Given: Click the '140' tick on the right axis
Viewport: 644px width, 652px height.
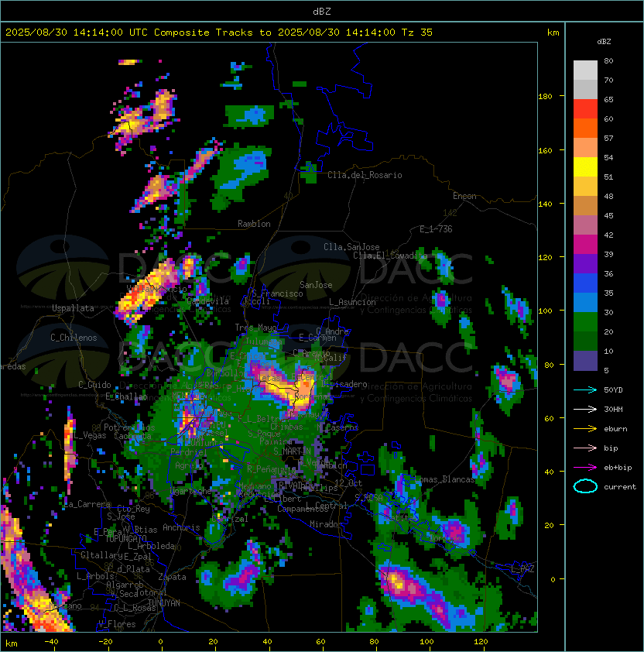Looking at the screenshot, I should click(545, 204).
